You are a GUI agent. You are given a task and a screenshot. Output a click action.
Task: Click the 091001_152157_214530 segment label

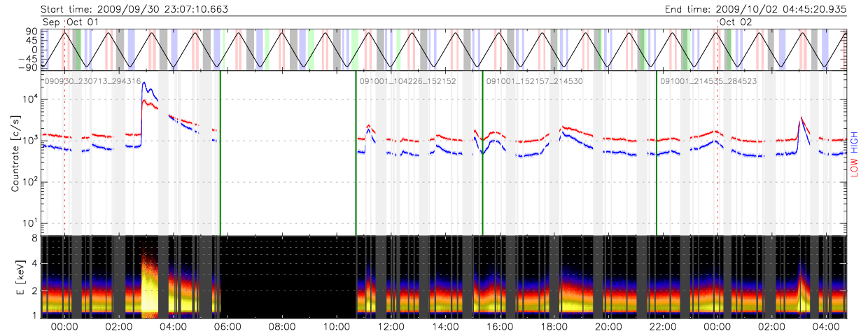535,81
